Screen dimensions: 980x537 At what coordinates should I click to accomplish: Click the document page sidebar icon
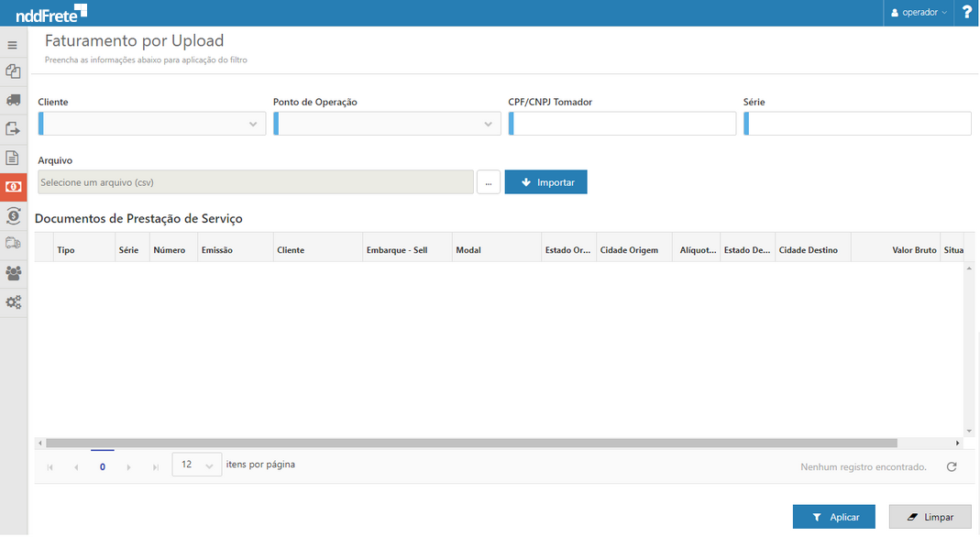[13, 158]
